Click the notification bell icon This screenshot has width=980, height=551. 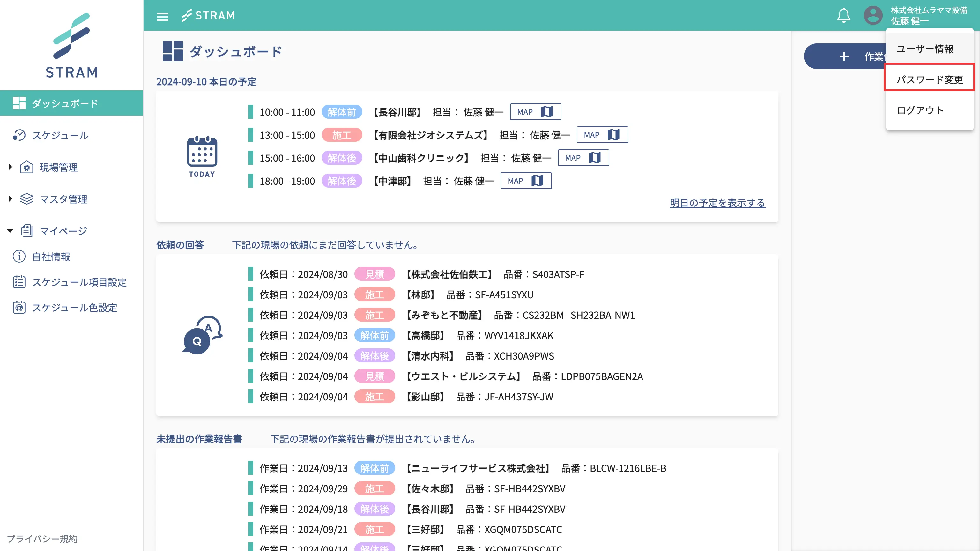(x=843, y=16)
